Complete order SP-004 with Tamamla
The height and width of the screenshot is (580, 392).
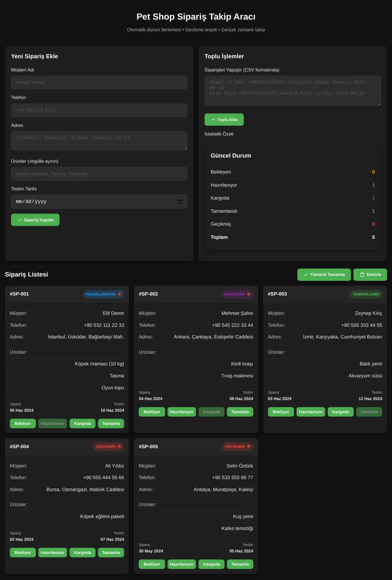[x=111, y=553]
